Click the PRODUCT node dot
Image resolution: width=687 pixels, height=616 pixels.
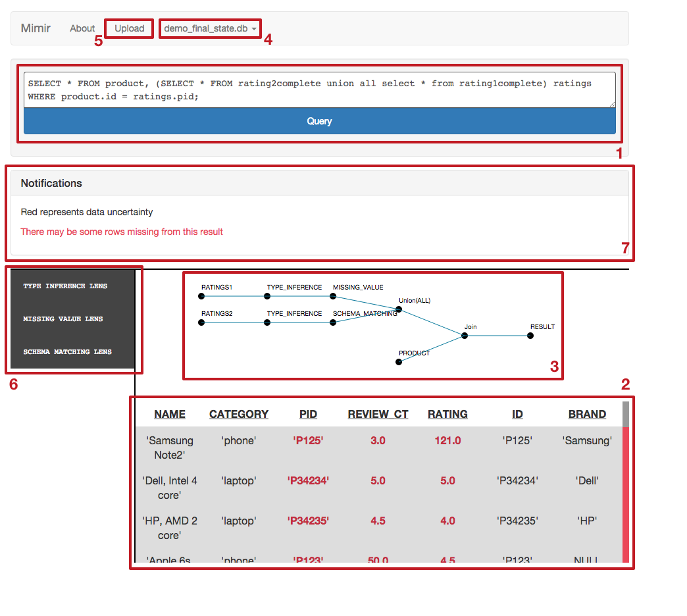tap(399, 362)
